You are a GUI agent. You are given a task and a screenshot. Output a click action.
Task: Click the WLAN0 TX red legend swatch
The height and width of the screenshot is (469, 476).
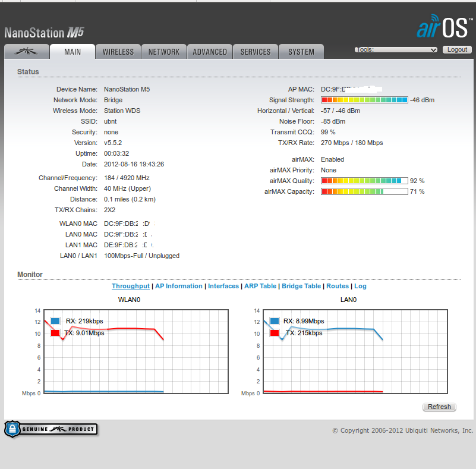click(x=55, y=333)
